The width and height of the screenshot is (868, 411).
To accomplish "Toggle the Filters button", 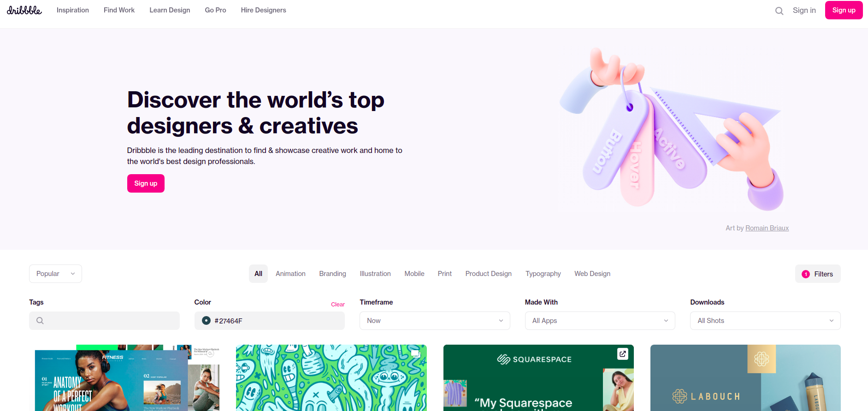I will pos(818,274).
